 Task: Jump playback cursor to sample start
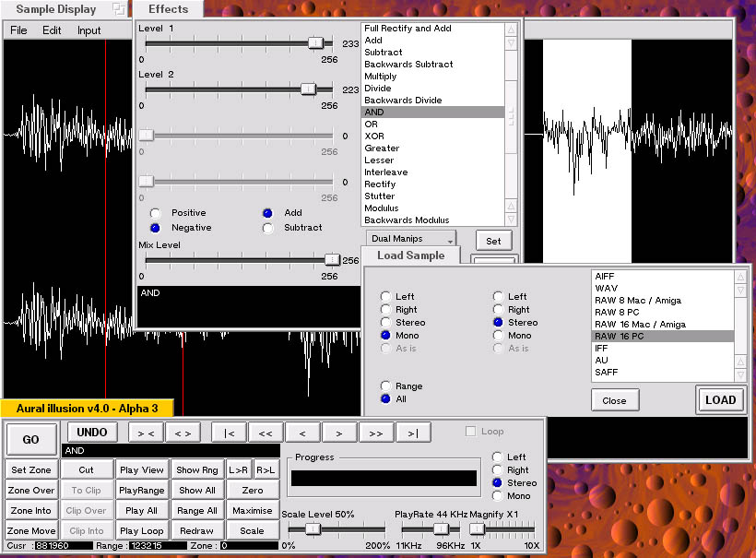(x=228, y=432)
